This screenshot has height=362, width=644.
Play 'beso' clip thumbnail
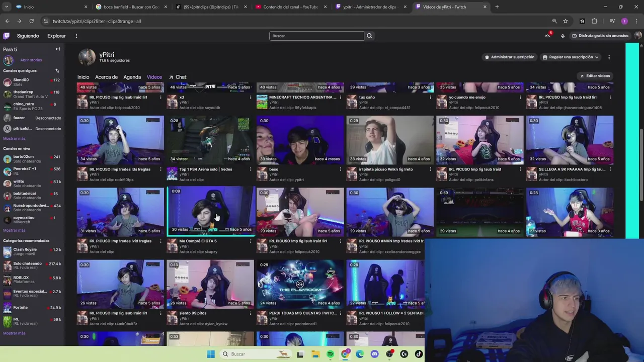coord(300,140)
